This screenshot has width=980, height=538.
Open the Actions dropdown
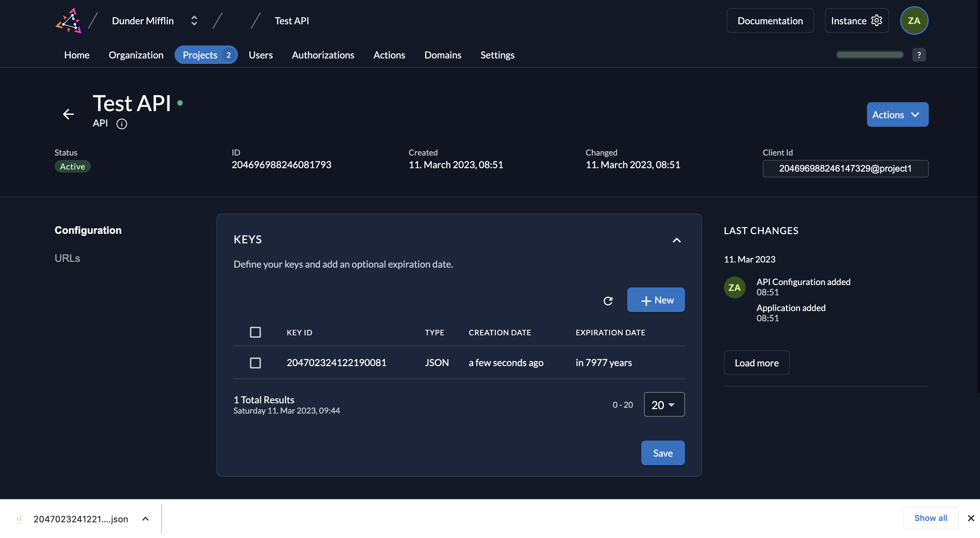point(897,115)
